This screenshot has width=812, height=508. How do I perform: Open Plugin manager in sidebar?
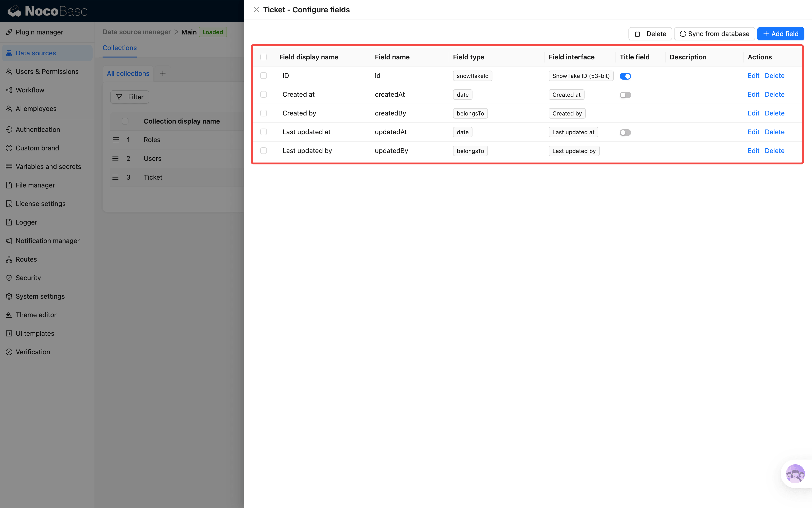(39, 32)
